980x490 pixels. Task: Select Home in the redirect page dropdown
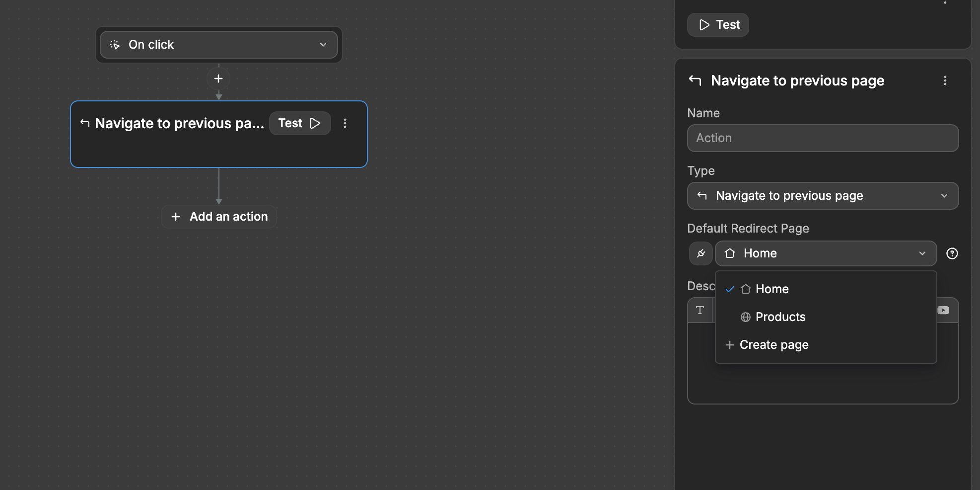pos(772,289)
